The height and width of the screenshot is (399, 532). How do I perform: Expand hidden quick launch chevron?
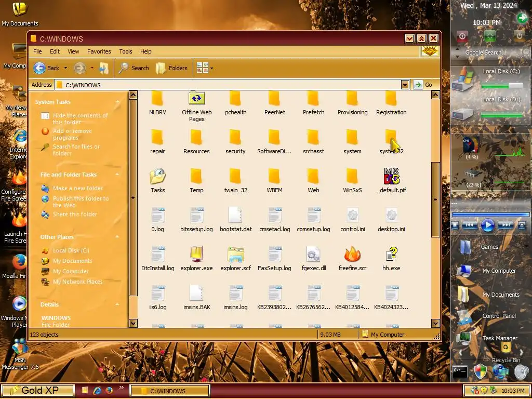122,388
